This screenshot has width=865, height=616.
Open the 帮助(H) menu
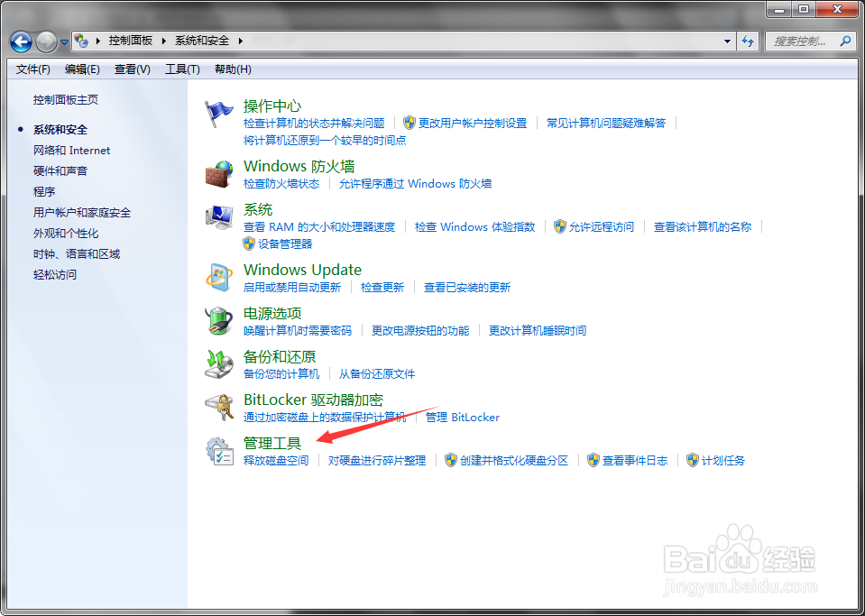tap(233, 69)
